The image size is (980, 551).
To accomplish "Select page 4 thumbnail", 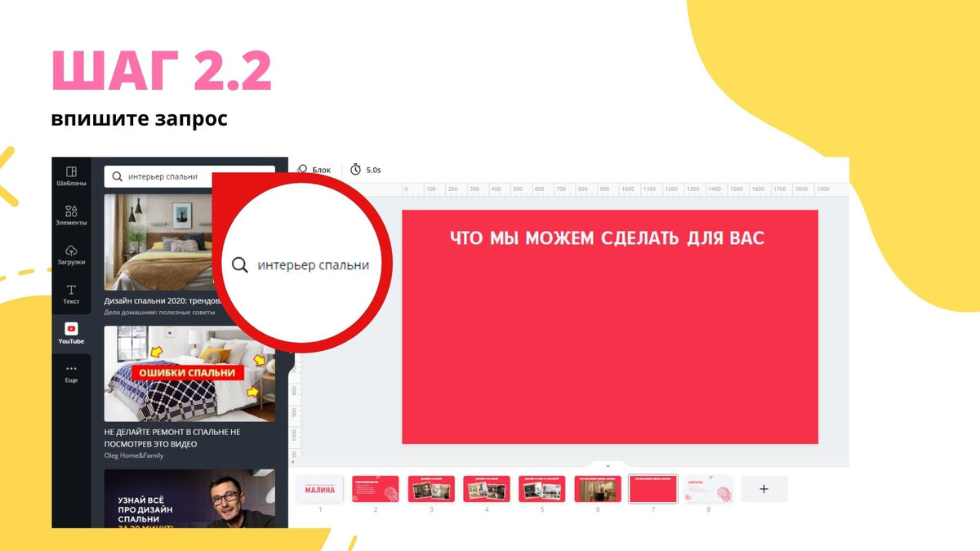I will 487,489.
